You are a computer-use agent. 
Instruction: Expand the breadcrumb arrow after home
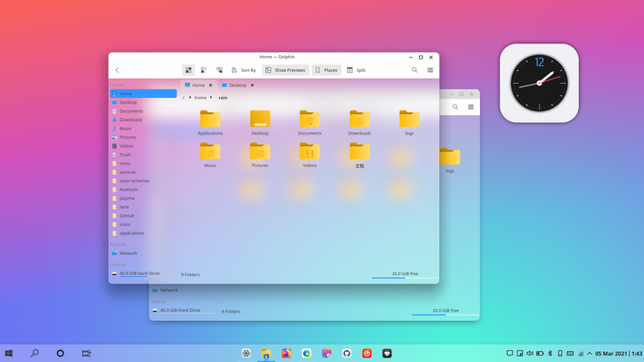click(211, 98)
